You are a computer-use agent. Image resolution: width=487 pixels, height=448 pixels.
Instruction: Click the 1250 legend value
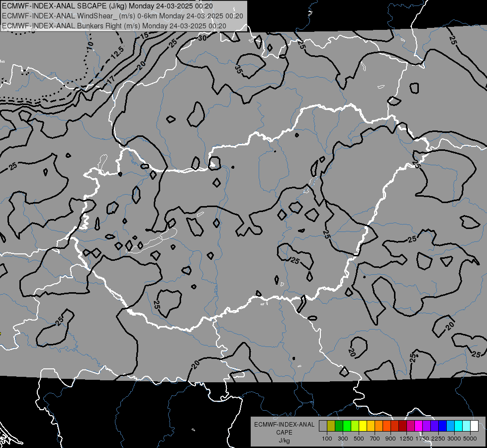tap(406, 439)
